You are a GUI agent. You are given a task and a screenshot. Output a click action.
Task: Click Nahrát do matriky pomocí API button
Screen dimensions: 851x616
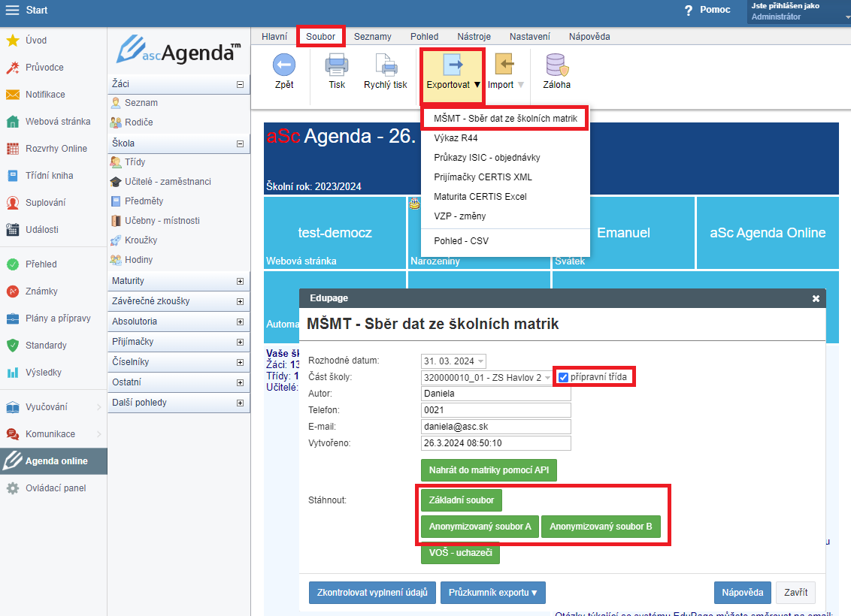(489, 470)
